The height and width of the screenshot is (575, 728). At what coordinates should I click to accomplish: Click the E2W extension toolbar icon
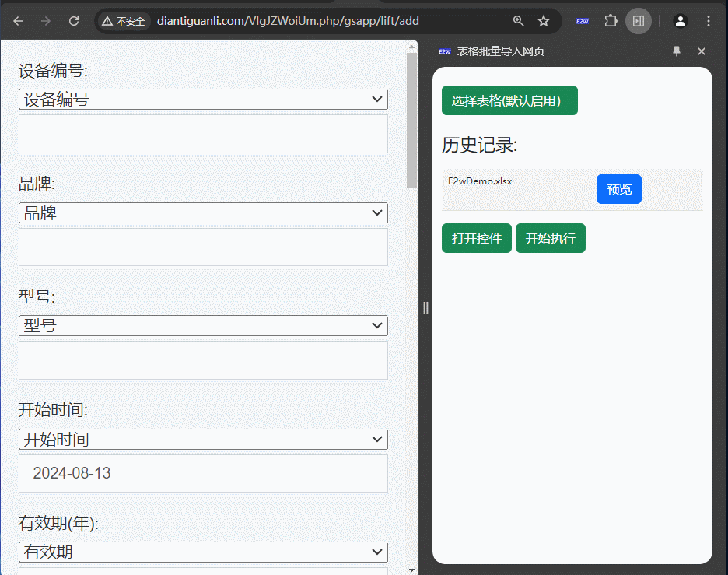583,21
